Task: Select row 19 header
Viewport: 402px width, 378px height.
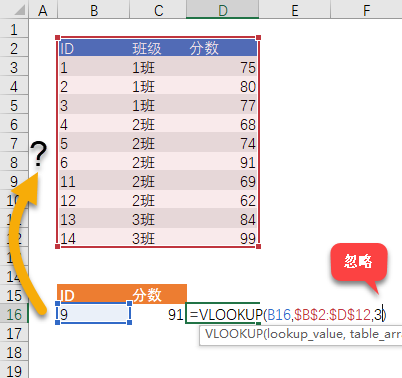Action: [x=14, y=370]
